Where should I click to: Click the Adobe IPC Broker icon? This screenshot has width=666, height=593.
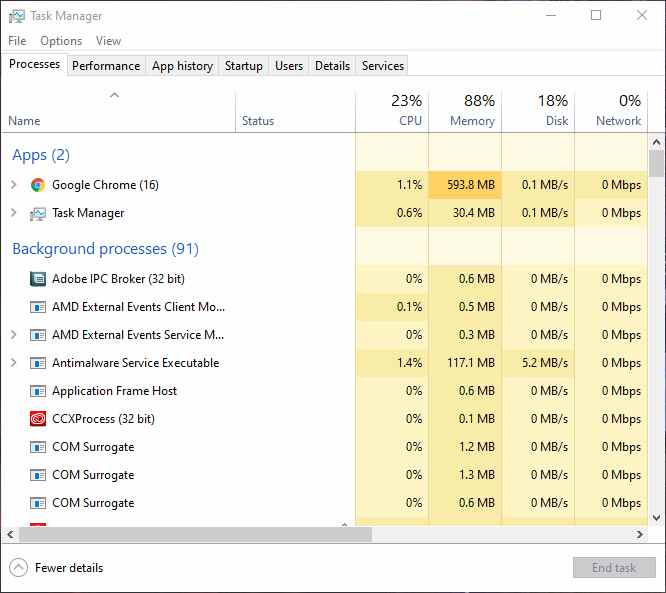(38, 279)
